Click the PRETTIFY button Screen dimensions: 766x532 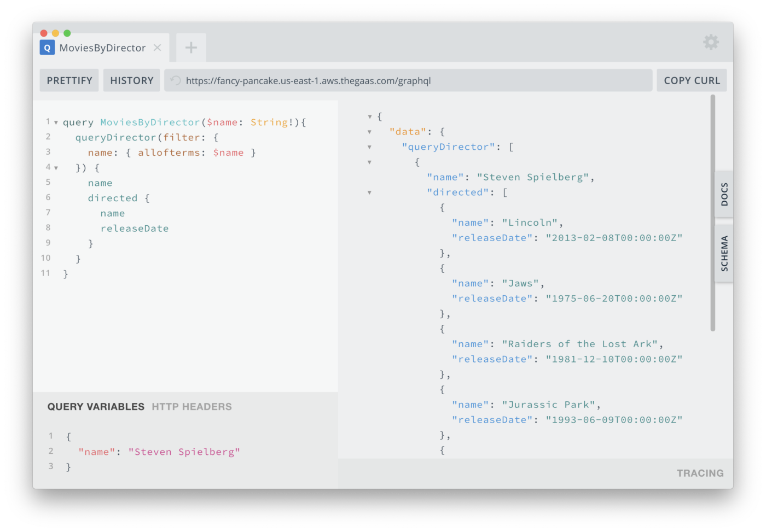[x=69, y=80]
